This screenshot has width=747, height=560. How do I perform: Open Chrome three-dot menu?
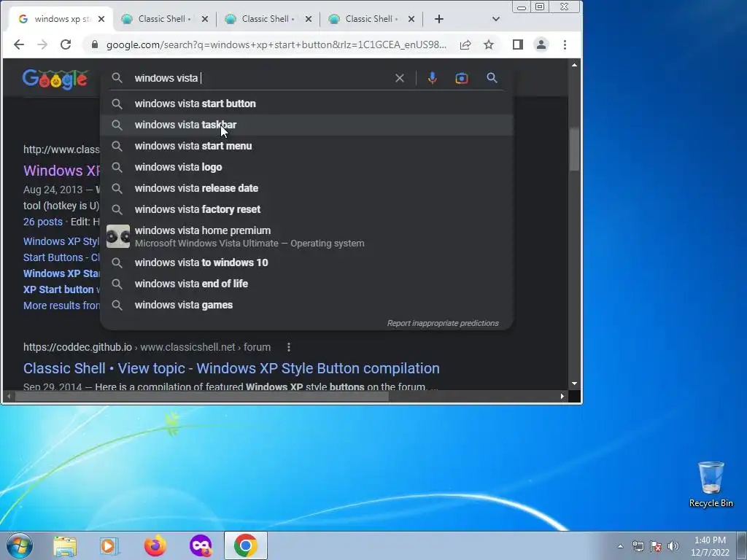[x=565, y=44]
